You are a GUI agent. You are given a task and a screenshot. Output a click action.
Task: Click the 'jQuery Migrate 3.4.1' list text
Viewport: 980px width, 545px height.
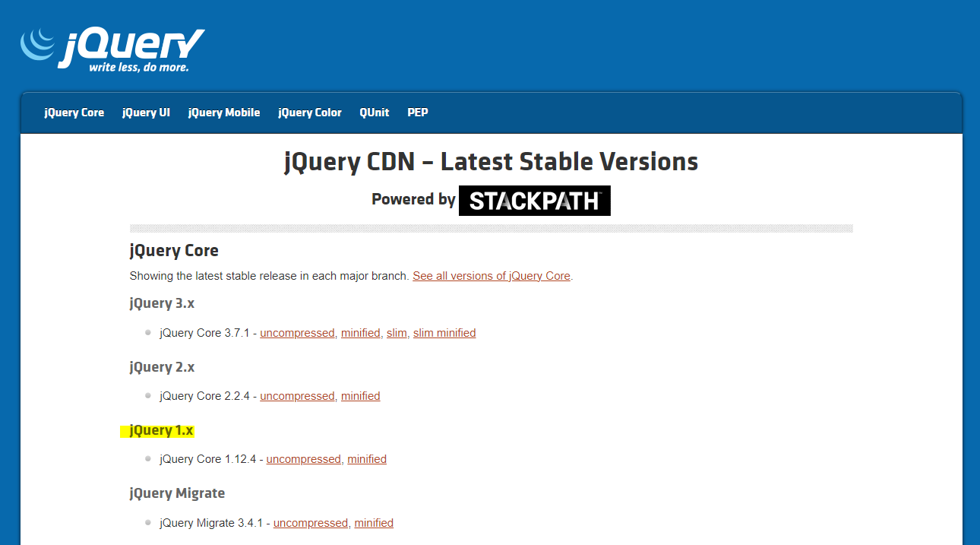(x=211, y=523)
